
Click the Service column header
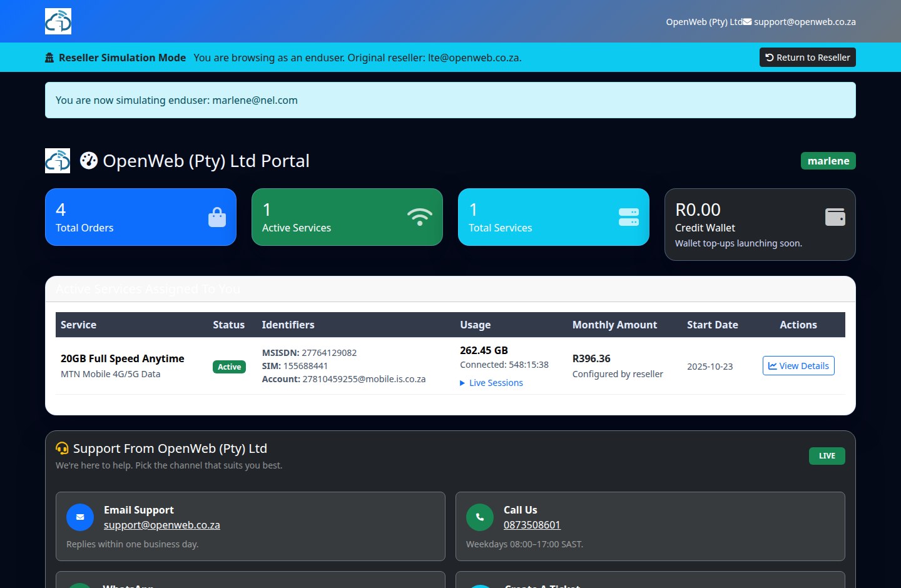(x=78, y=325)
